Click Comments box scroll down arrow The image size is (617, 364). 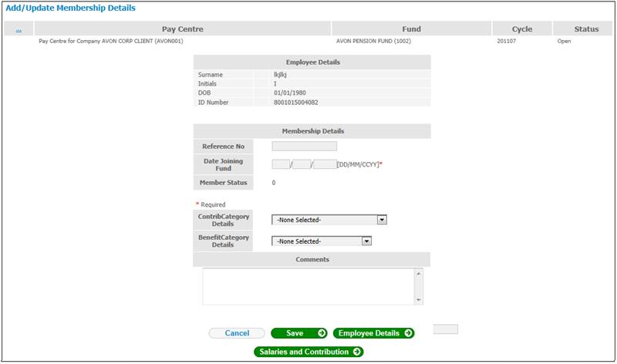pyautogui.click(x=419, y=300)
